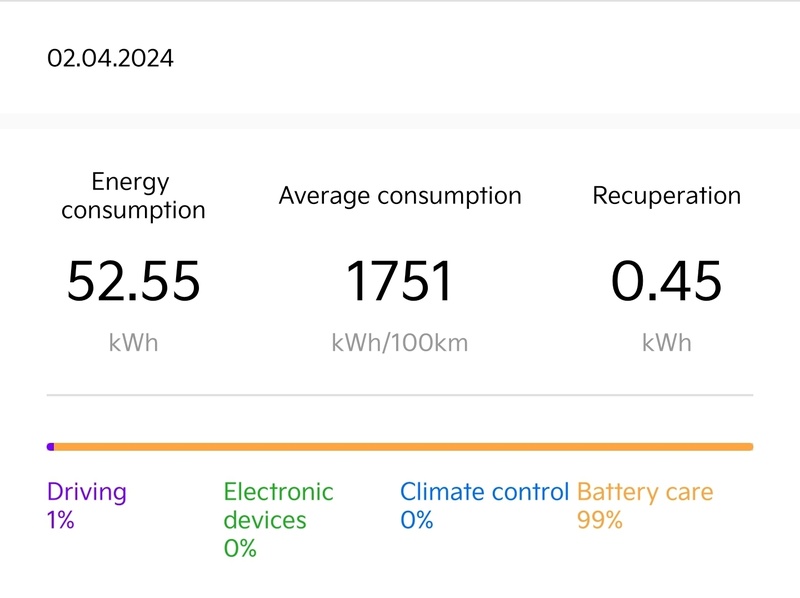Tap the kWh unit under 0.45
Viewport: 800px width, 598px height.
667,343
